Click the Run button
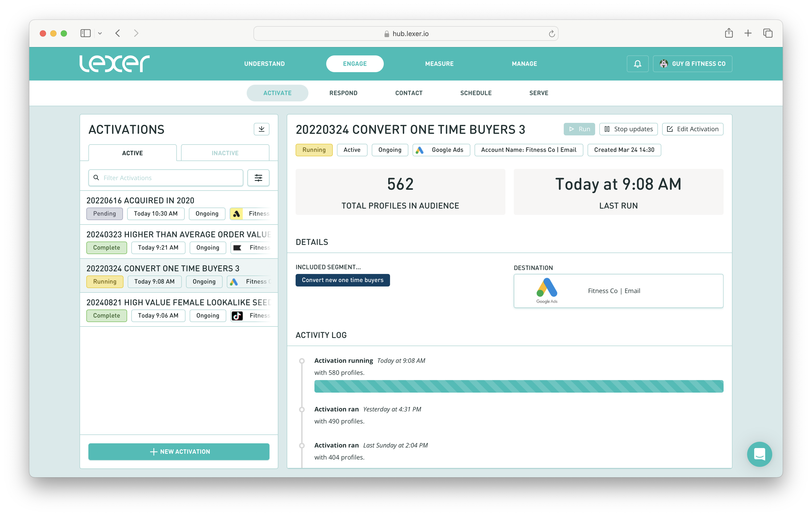Screen dimensions: 812x516 (x=579, y=129)
